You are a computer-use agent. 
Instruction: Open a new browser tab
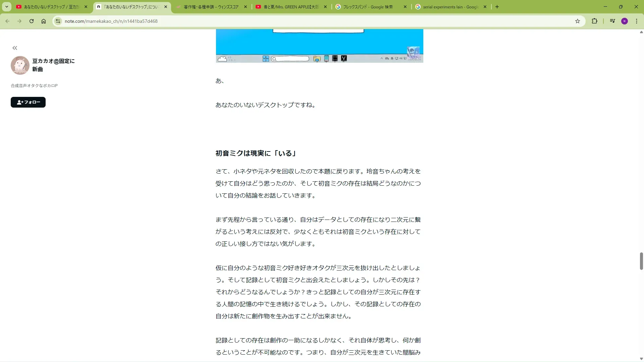497,7
